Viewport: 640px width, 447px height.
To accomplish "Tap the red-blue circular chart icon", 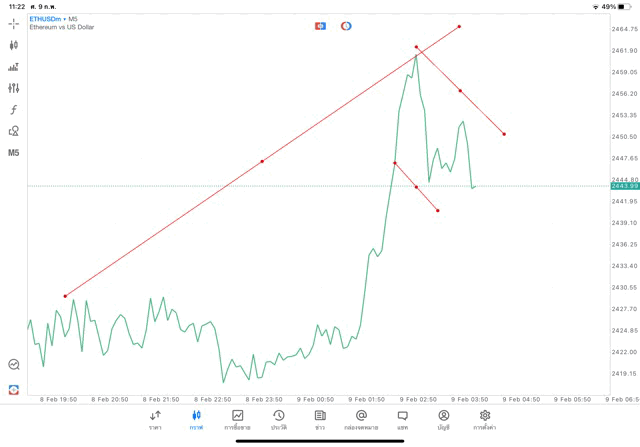I will tap(346, 26).
